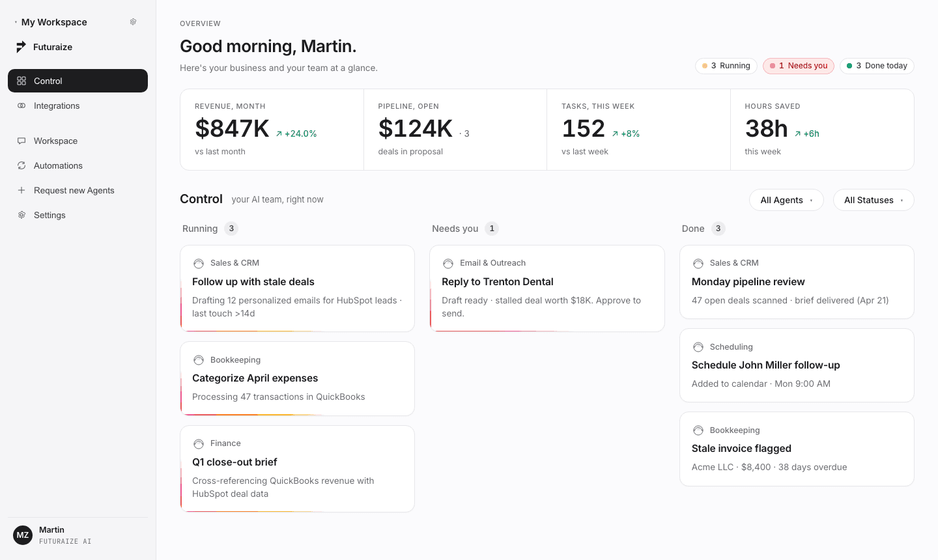Click the Needs you column count badge
The image size is (938, 560).
tap(492, 229)
